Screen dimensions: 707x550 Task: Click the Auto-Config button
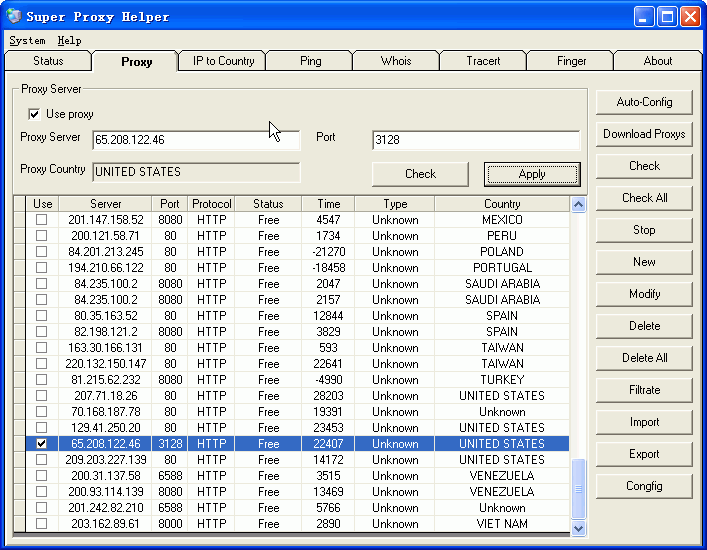click(644, 102)
